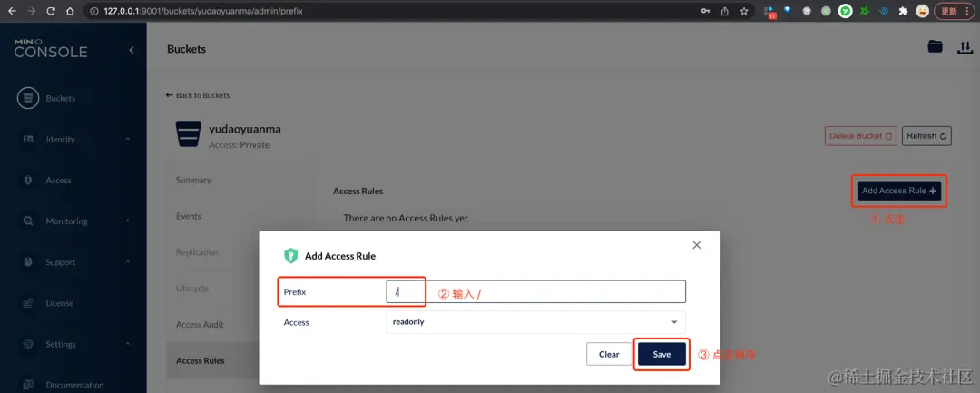Open Documentation in the sidebar
This screenshot has height=393, width=980.
click(73, 385)
